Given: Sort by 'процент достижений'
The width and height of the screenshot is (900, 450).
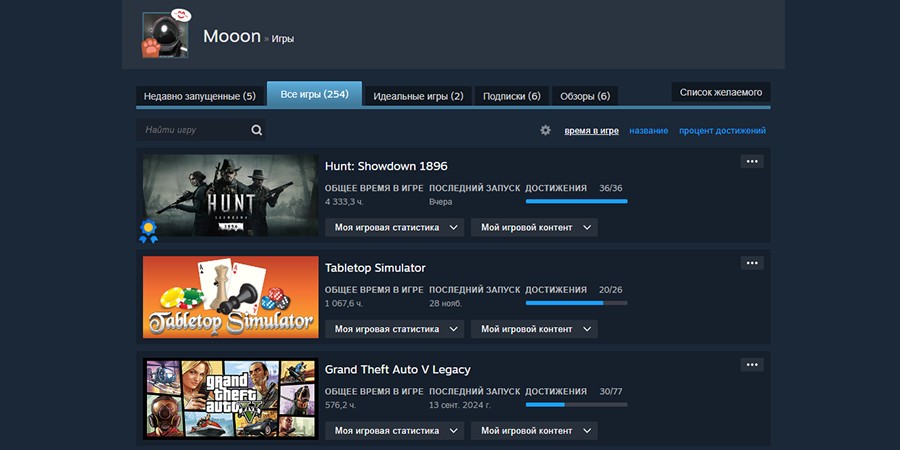Looking at the screenshot, I should 722,130.
